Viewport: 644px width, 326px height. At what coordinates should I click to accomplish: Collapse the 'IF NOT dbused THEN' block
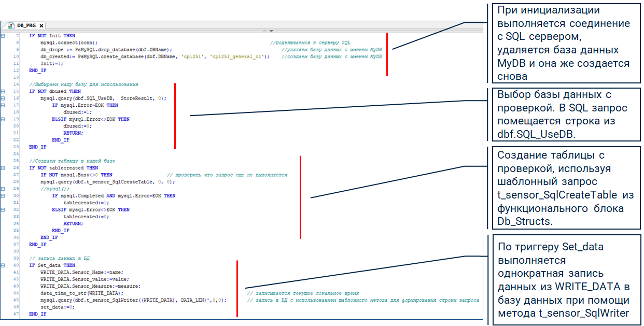(x=3, y=91)
